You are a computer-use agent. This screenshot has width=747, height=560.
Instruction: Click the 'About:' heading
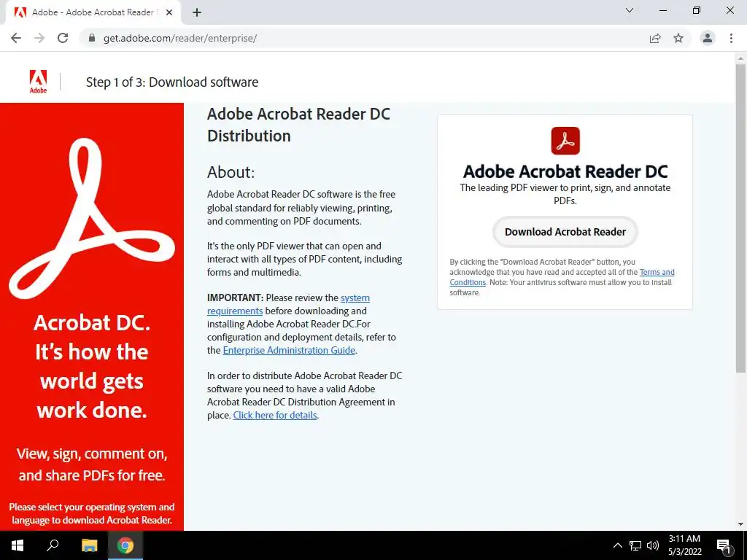231,172
